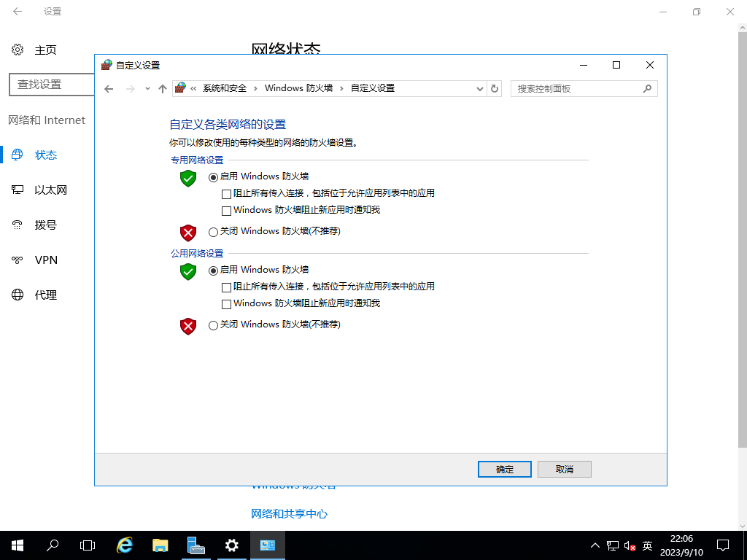This screenshot has width=747, height=560.
Task: Open recent locations dropdown arrow
Action: [147, 88]
